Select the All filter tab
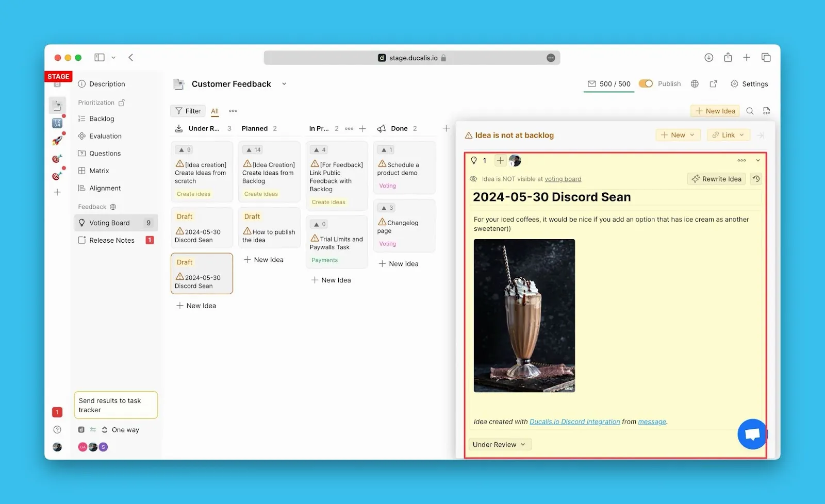 pyautogui.click(x=215, y=111)
